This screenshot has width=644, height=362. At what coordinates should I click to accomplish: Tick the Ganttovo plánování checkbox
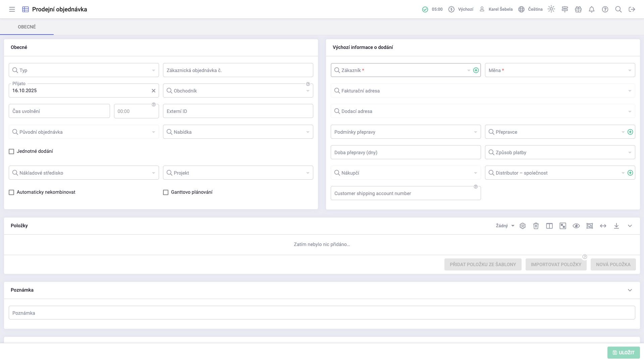pos(166,192)
